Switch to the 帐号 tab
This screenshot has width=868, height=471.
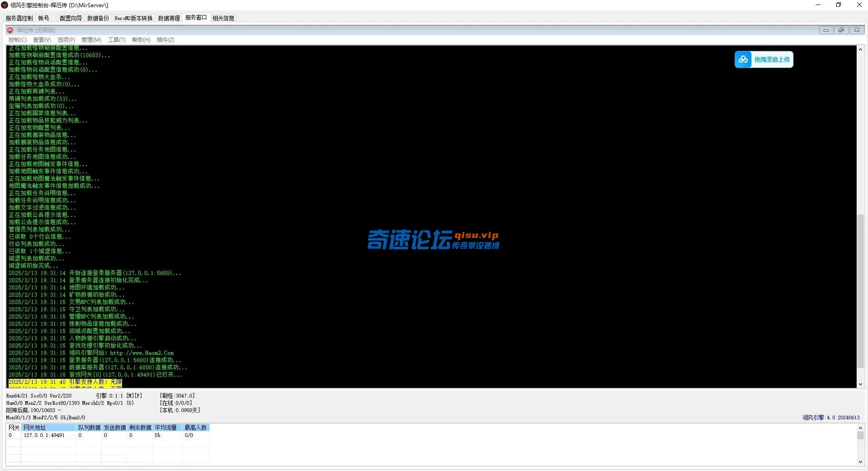(x=44, y=18)
